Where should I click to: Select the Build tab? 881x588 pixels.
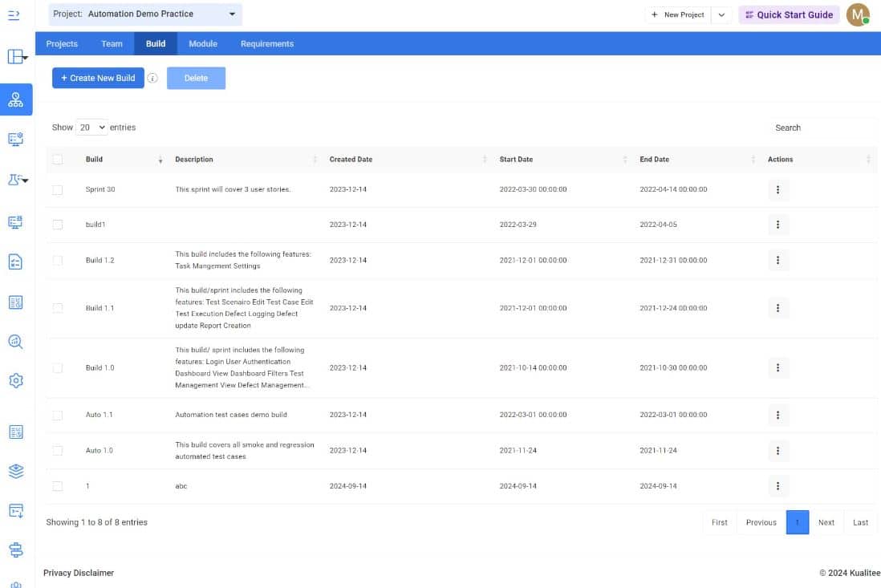click(156, 44)
